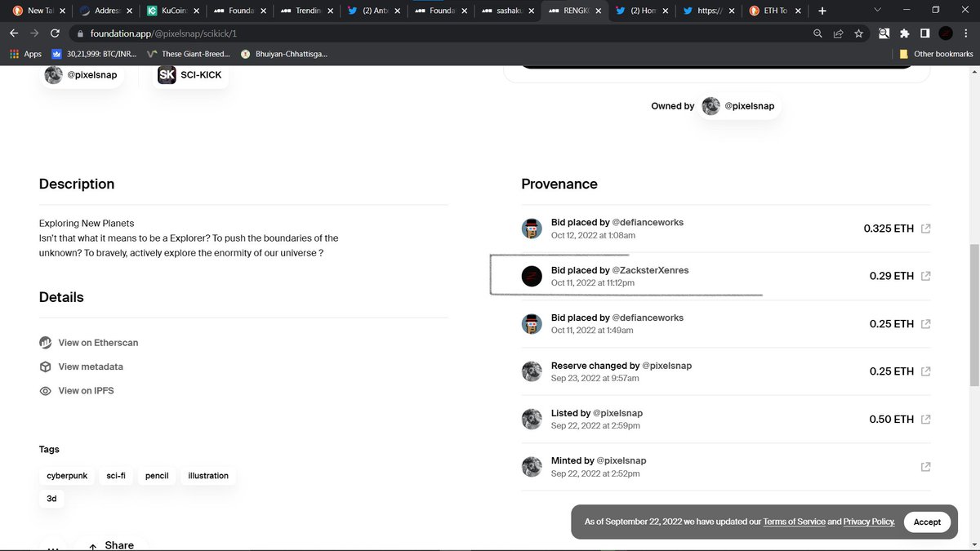Click the Share button
The width and height of the screenshot is (980, 551).
pos(111,544)
